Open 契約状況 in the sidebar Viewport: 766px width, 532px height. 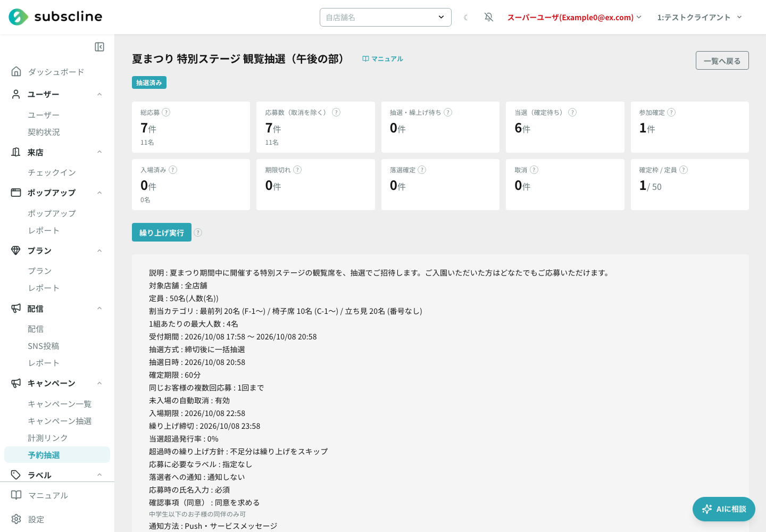coord(57,132)
